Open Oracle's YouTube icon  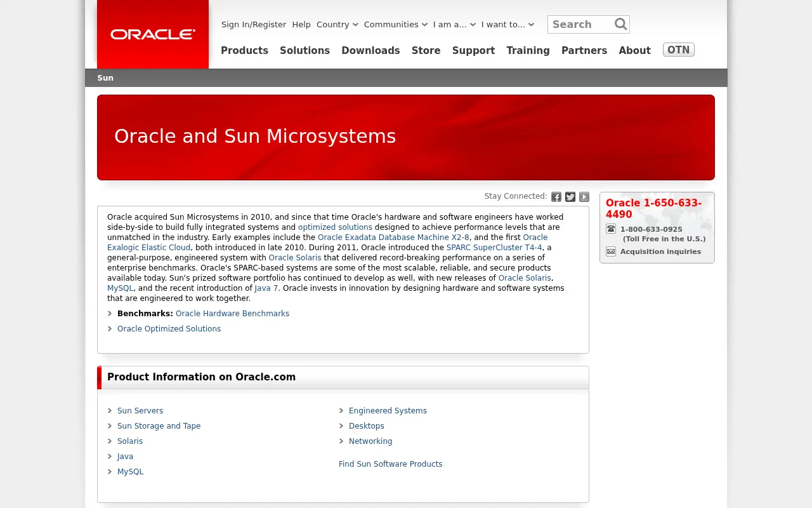click(584, 197)
